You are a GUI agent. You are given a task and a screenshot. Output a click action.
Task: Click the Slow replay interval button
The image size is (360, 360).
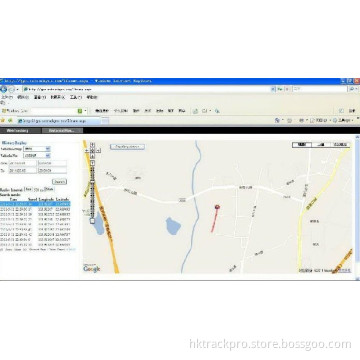[49, 189]
